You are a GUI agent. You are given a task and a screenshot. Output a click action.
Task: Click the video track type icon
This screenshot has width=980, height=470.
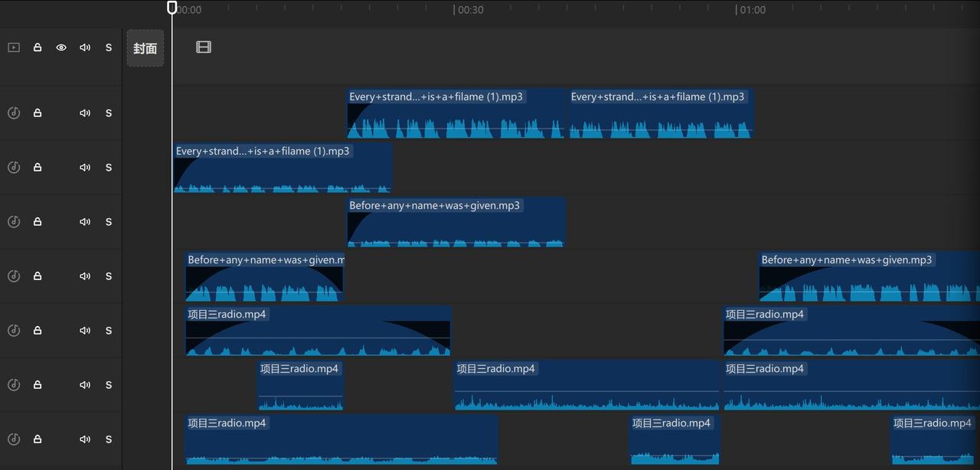[14, 47]
